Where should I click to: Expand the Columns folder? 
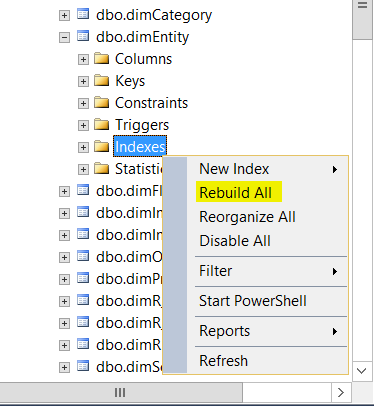83,59
